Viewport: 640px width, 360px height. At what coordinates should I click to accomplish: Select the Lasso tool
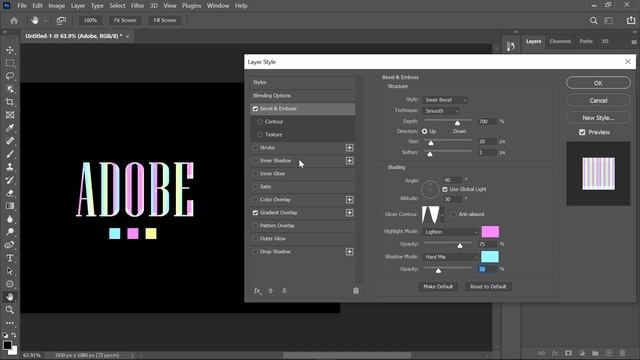[x=10, y=76]
